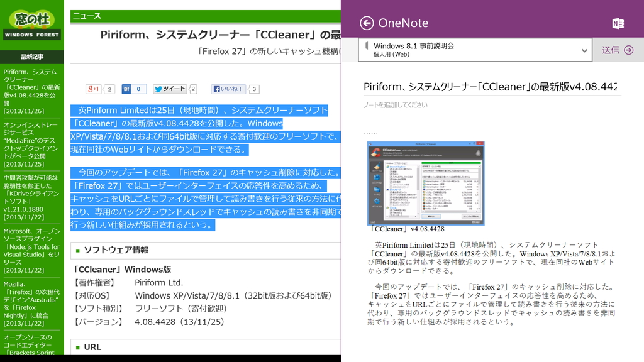Open sidebar article about オープンソースのコードエディター Brackets
The width and height of the screenshot is (644, 362).
29,344
